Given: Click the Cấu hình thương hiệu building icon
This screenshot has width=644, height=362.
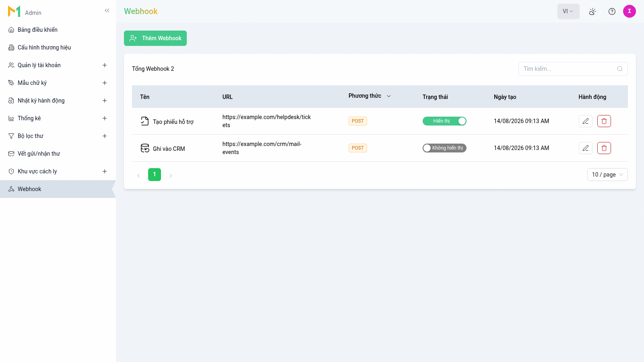Looking at the screenshot, I should pos(11,47).
